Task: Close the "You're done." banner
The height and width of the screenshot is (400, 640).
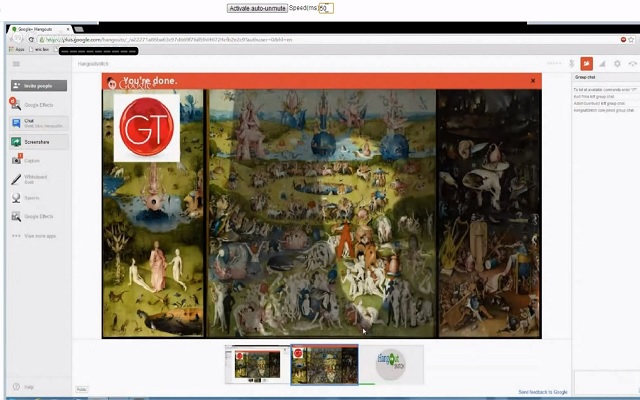Action: tap(533, 81)
